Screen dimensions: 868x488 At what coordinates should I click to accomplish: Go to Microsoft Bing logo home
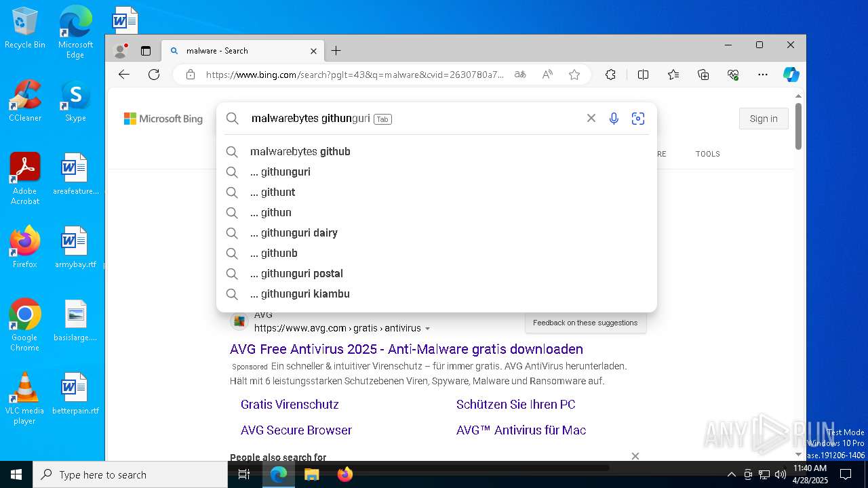(x=163, y=119)
